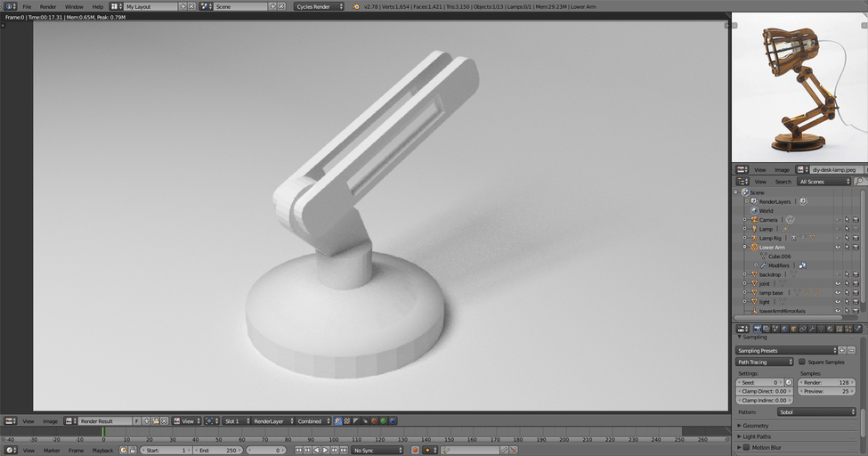Enable the Square Samples checkbox
Image resolution: width=868 pixels, height=456 pixels.
802,362
